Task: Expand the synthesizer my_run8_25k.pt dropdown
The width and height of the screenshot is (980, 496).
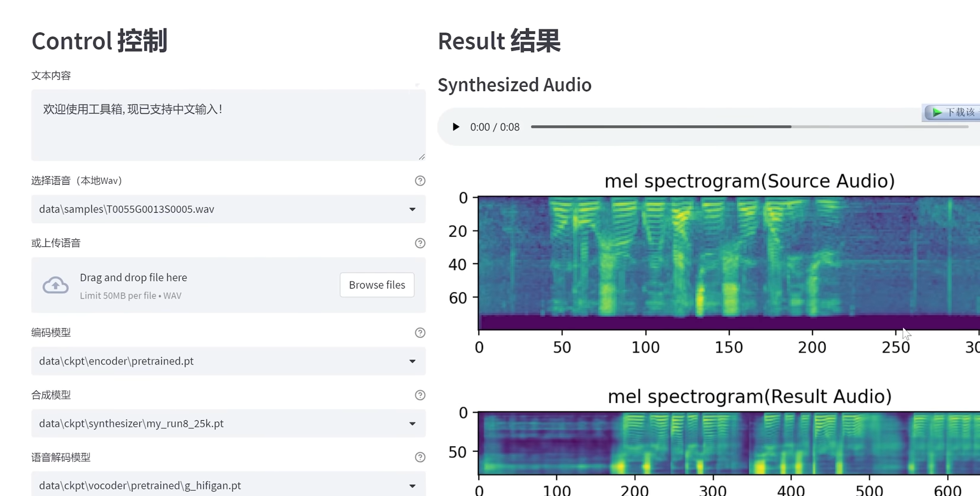Action: click(228, 423)
